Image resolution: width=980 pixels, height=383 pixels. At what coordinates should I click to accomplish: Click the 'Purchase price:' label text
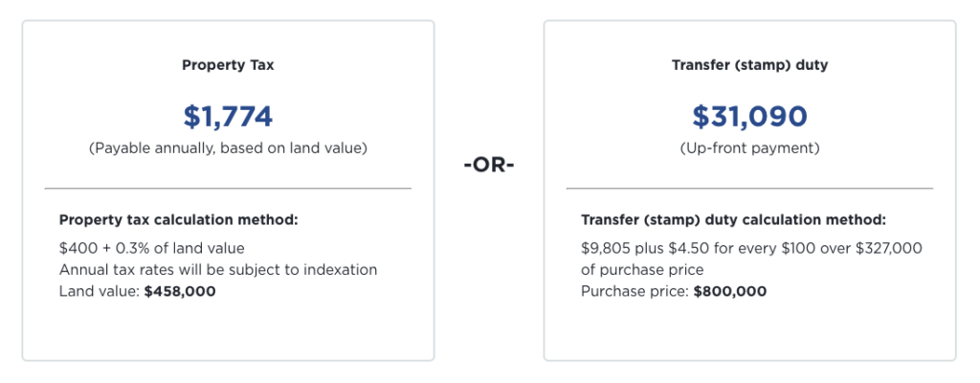pyautogui.click(x=635, y=292)
